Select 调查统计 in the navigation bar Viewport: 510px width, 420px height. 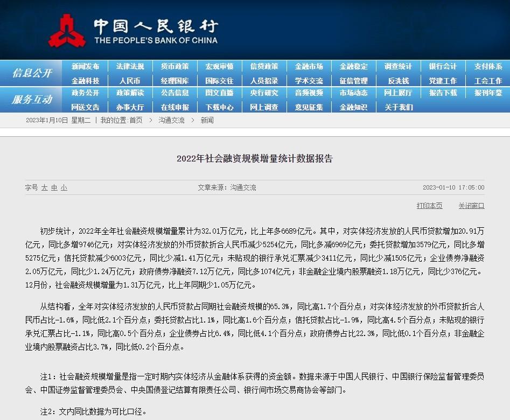coord(398,67)
